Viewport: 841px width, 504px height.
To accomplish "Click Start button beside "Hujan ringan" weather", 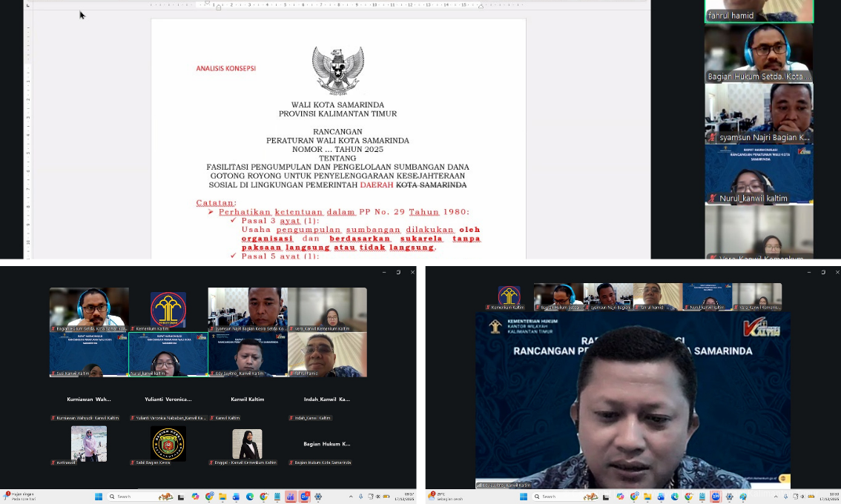I will pyautogui.click(x=99, y=497).
